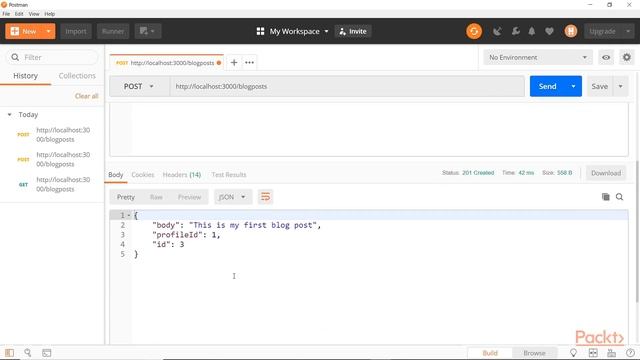Click the heart icon in header

549,31
